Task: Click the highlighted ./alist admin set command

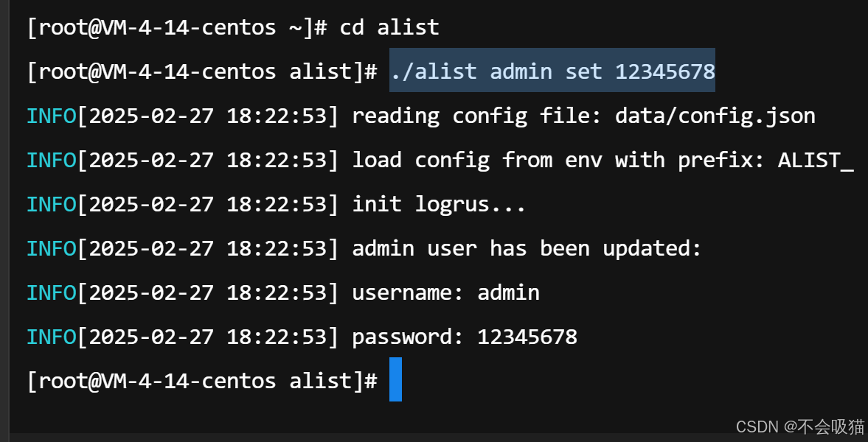Action: (552, 71)
